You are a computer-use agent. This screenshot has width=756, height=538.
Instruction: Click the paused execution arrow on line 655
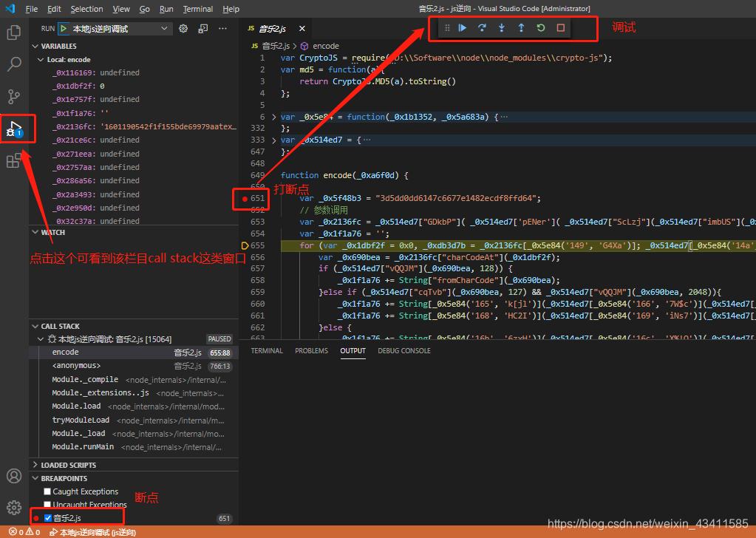(245, 246)
